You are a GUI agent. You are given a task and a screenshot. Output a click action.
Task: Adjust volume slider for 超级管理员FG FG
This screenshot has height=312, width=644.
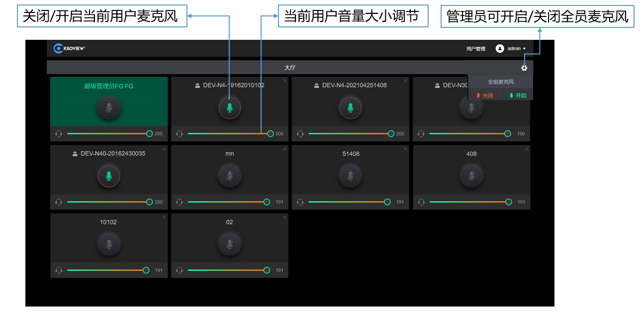pos(110,133)
